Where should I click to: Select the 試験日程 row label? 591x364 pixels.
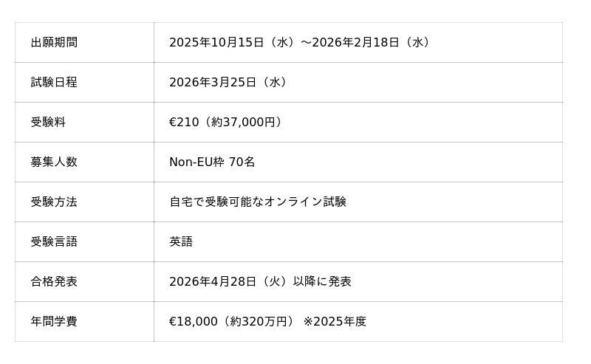(54, 82)
